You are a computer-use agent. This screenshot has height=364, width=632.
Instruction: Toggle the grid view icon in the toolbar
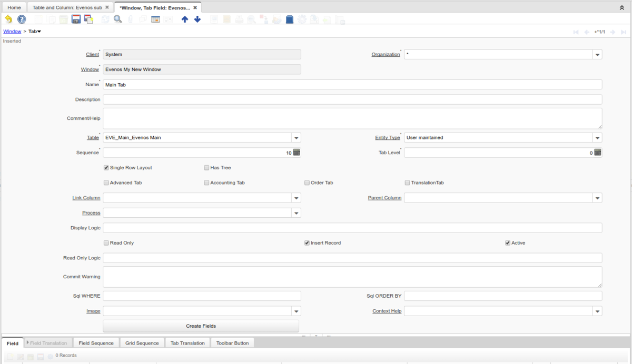(155, 19)
